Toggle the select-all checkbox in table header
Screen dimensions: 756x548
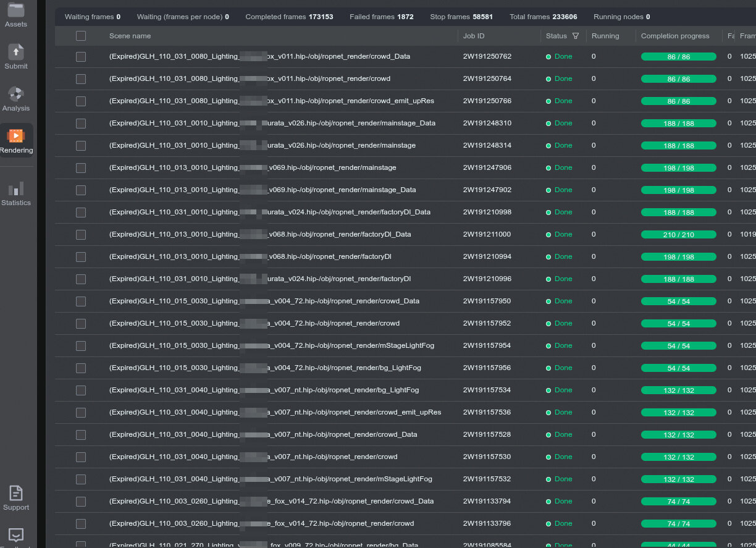pos(81,36)
